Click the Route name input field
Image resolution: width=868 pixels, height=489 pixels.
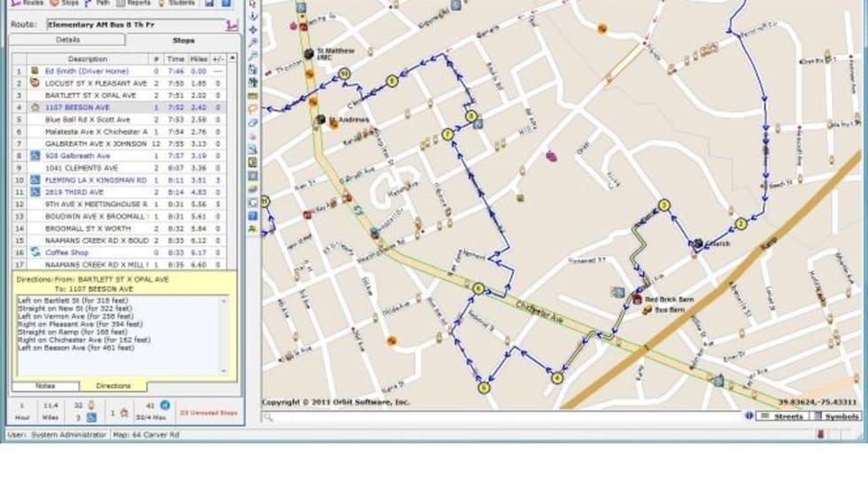pyautogui.click(x=133, y=25)
